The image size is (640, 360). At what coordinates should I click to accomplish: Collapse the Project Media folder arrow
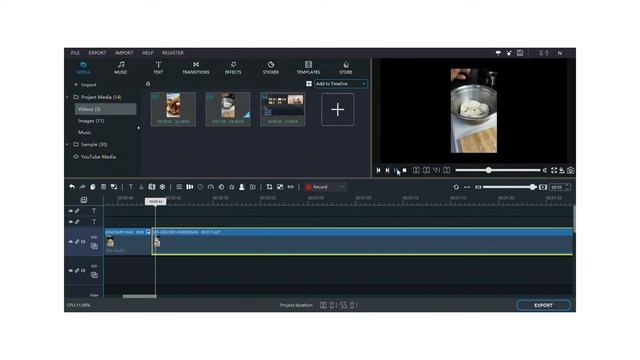(67, 97)
